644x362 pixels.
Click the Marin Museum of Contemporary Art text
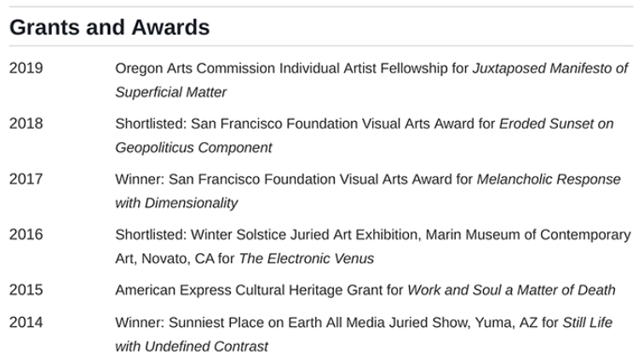(x=528, y=235)
